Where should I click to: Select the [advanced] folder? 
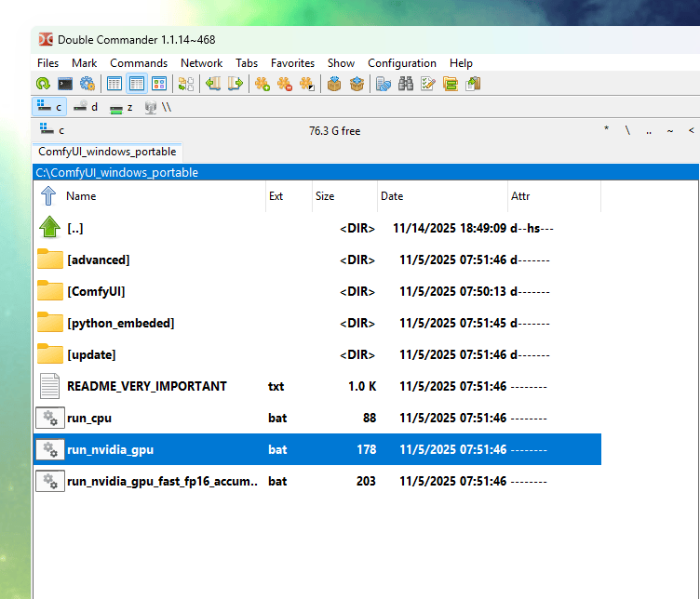[x=317, y=260]
